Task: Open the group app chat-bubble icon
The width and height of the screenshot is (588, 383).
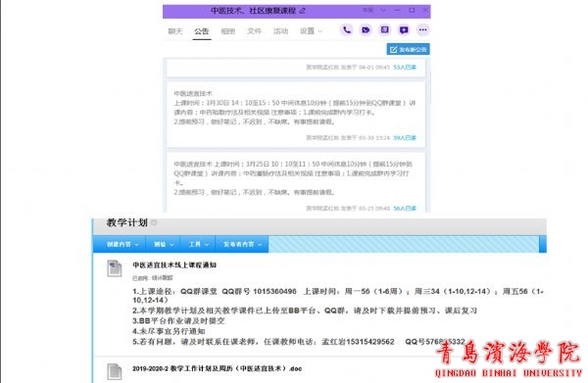Action: pyautogui.click(x=404, y=30)
